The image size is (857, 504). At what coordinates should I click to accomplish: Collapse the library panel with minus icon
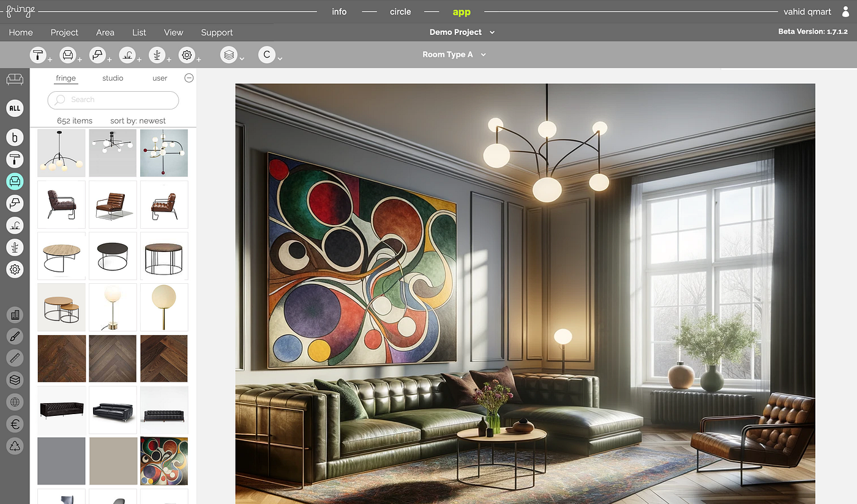click(x=189, y=78)
